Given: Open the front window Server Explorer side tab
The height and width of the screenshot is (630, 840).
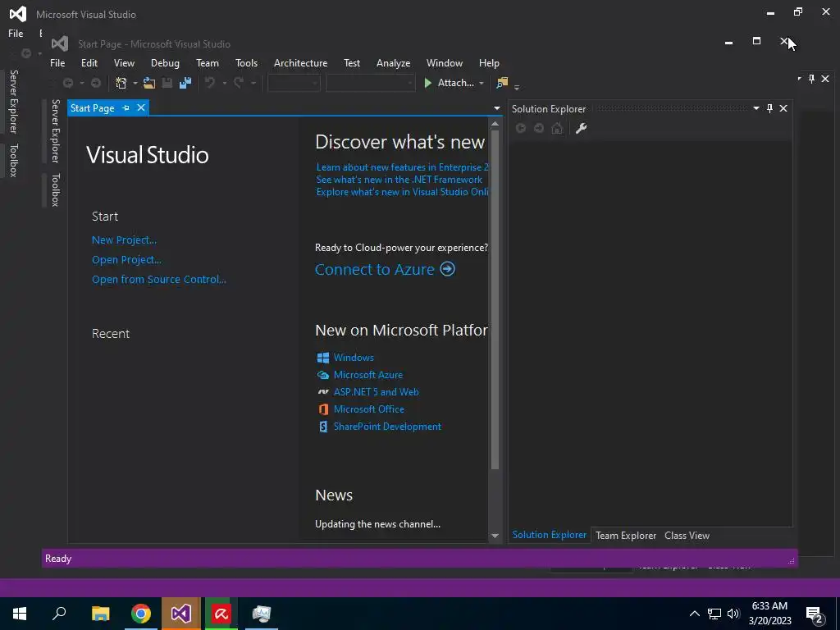Looking at the screenshot, I should pos(55,130).
